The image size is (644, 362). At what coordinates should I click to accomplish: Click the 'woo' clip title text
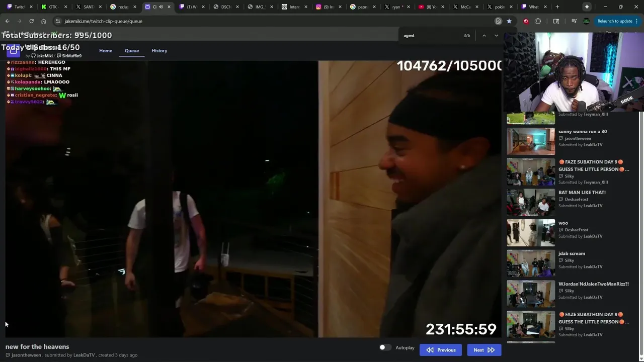pos(563,223)
